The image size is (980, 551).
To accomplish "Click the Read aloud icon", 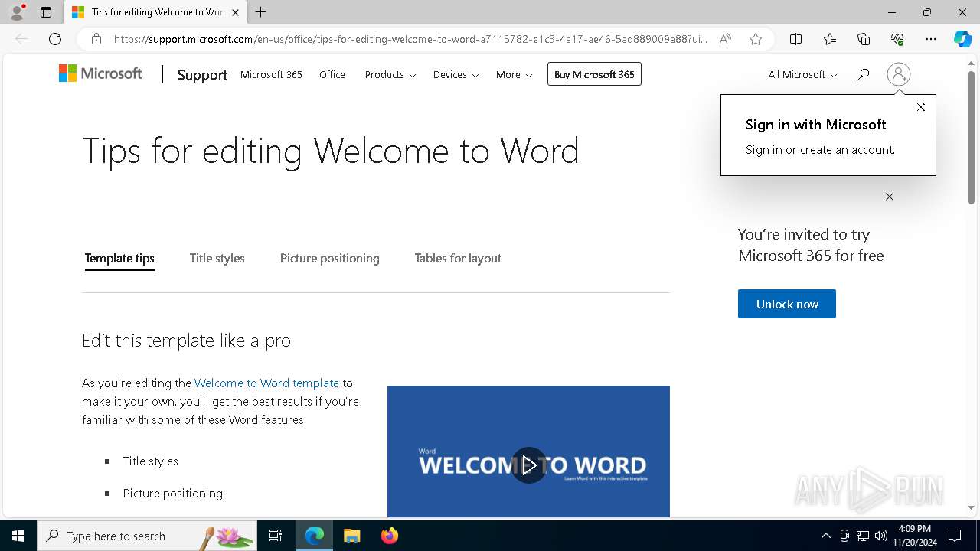I will tap(725, 39).
